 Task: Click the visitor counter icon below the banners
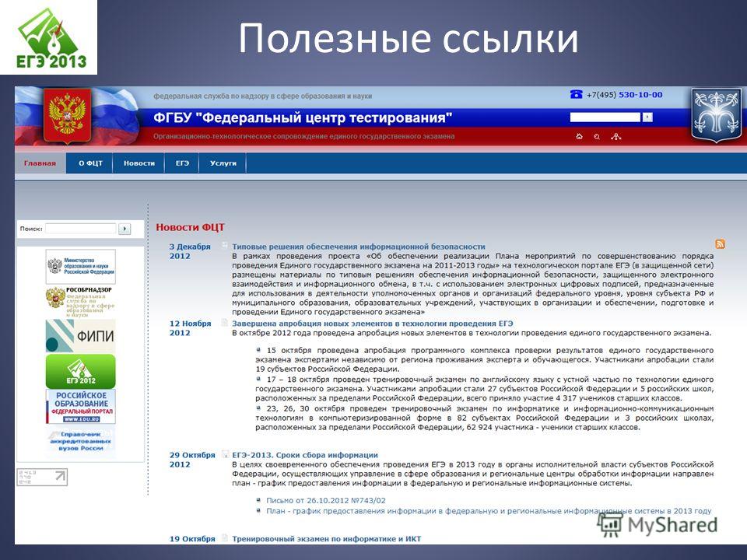coord(42,477)
